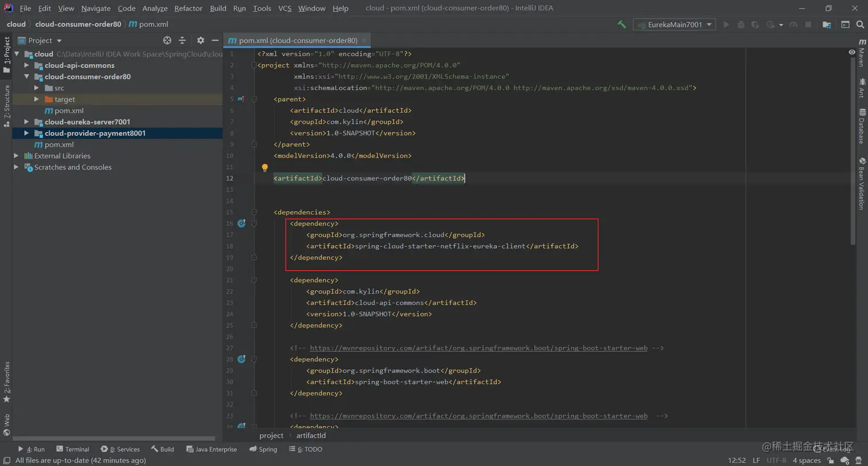The image size is (868, 466).
Task: Open Search Everywhere magnifier icon
Action: point(861,25)
